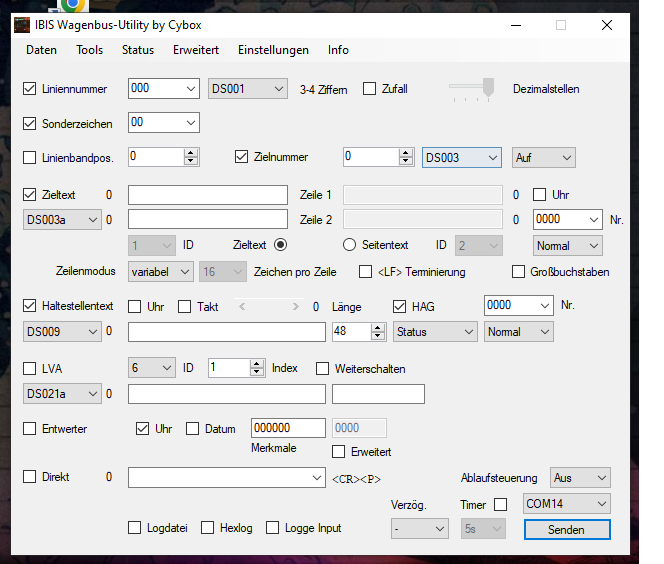
Task: Decrease the Linienbandpos. spinner value
Action: point(191,161)
